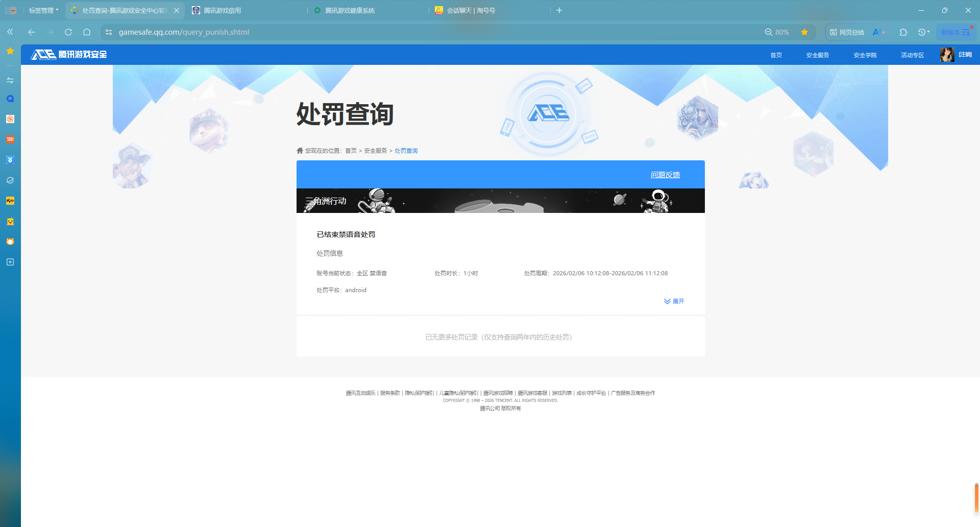Click the AI+ assistant icon
Screen dimensions: 980x527
[879, 32]
